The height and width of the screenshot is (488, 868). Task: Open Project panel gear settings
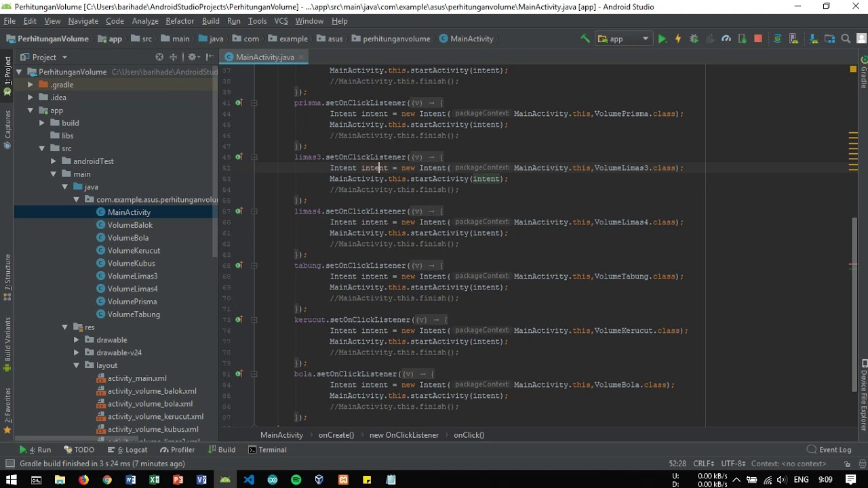click(193, 57)
